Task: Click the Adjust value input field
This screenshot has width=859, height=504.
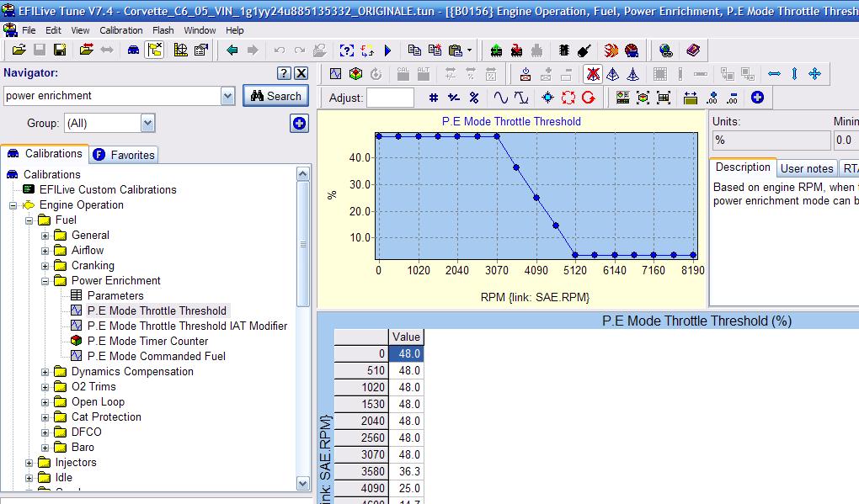Action: tap(390, 98)
